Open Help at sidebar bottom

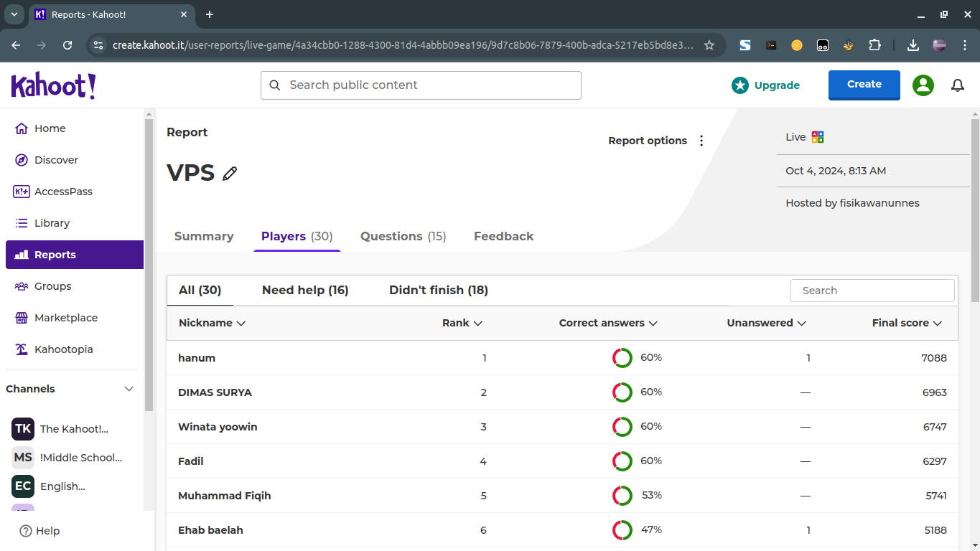point(39,531)
